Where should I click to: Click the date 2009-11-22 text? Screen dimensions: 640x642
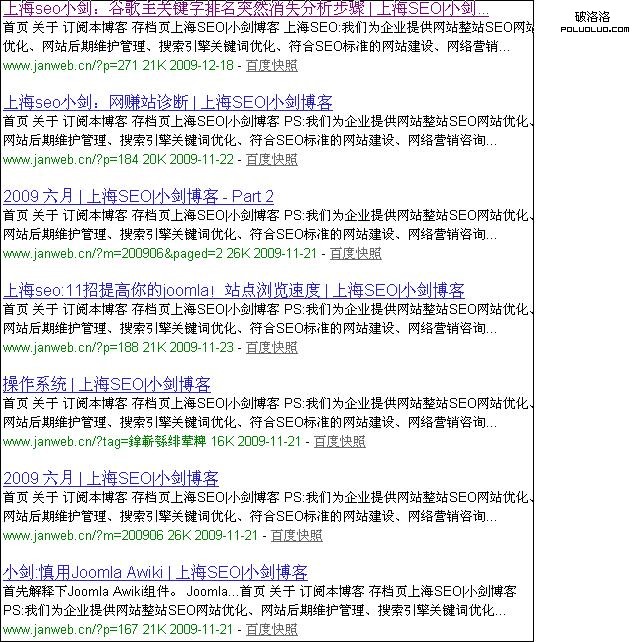click(201, 160)
